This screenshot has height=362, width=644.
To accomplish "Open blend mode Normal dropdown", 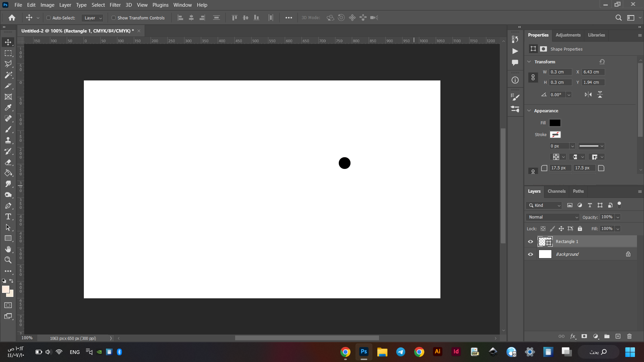I will click(x=553, y=217).
